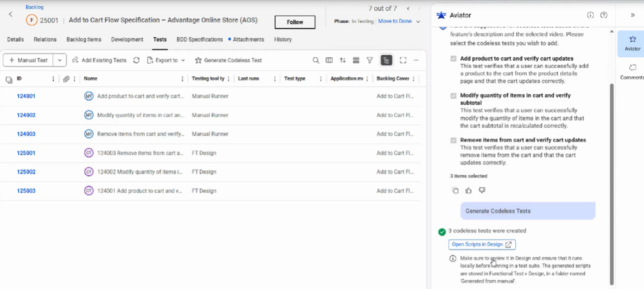Click Move to Done link

pos(395,21)
